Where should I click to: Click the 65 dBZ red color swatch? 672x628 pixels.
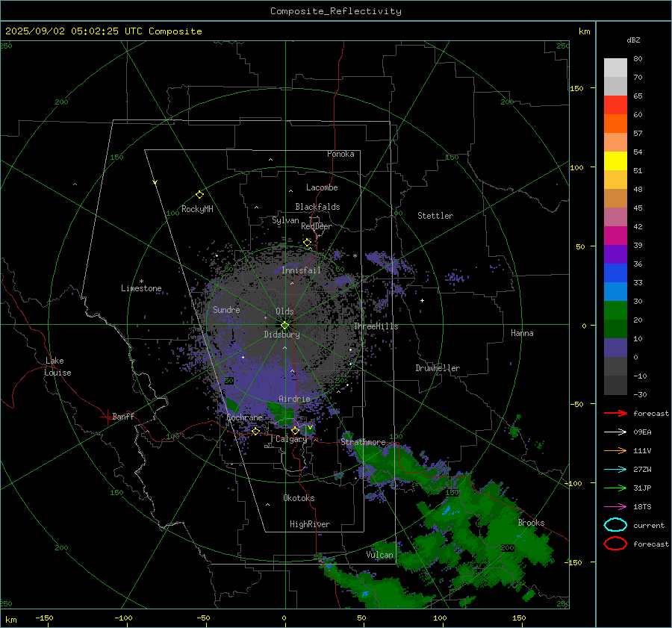(615, 105)
